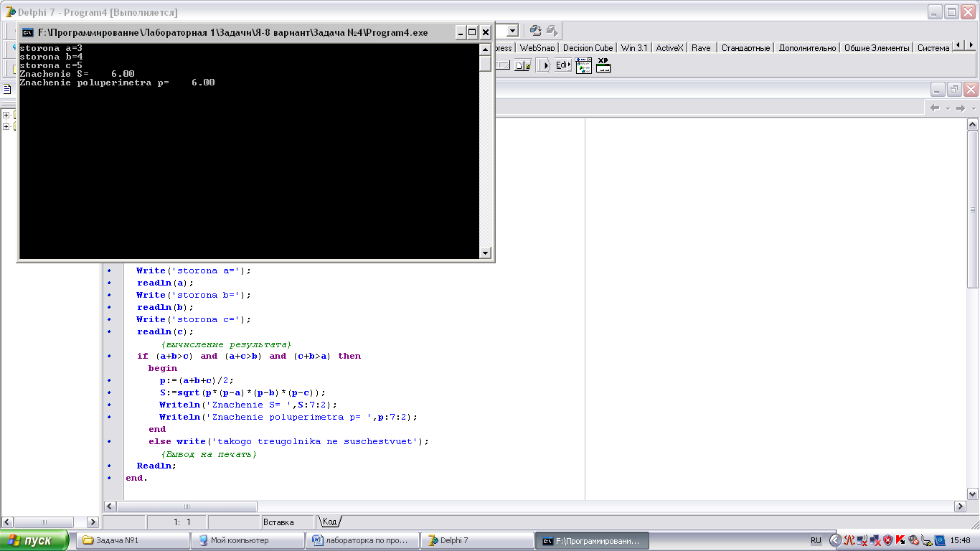The image size is (980, 551).
Task: Open the Win 3.1 palette tab
Action: click(633, 47)
